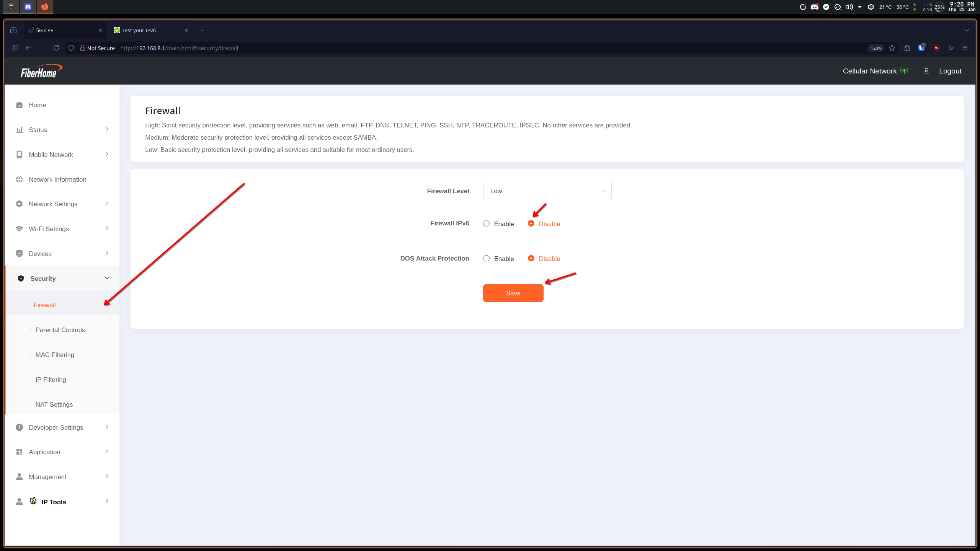
Task: Click the FiberHome logo
Action: coord(41,71)
